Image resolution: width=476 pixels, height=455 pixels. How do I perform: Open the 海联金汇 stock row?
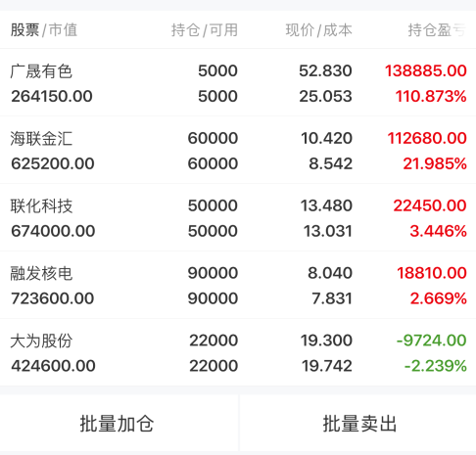pyautogui.click(x=238, y=151)
